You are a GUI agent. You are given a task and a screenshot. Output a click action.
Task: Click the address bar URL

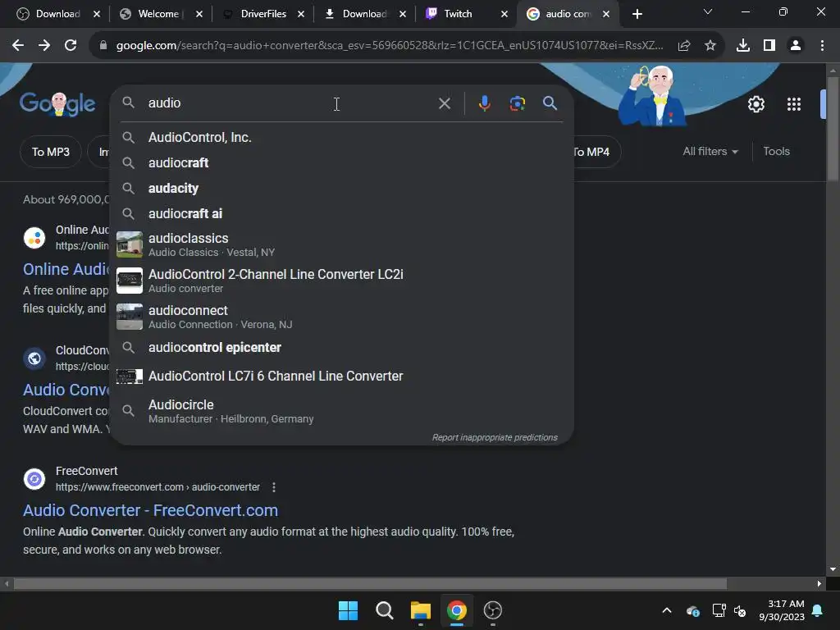point(390,46)
